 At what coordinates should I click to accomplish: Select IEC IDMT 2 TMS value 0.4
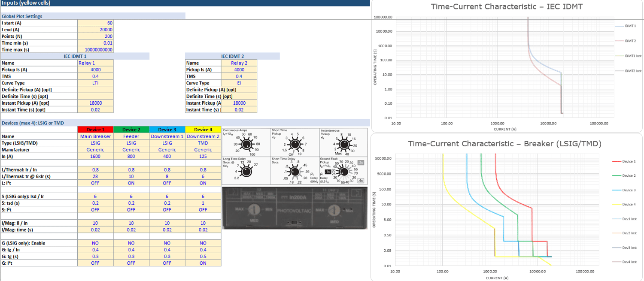(239, 76)
